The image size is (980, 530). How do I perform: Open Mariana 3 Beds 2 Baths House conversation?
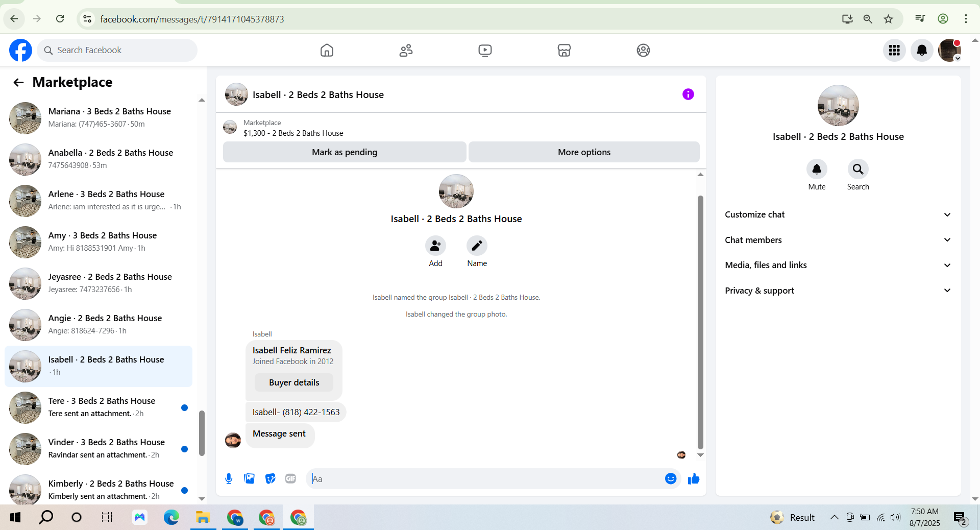click(x=99, y=118)
